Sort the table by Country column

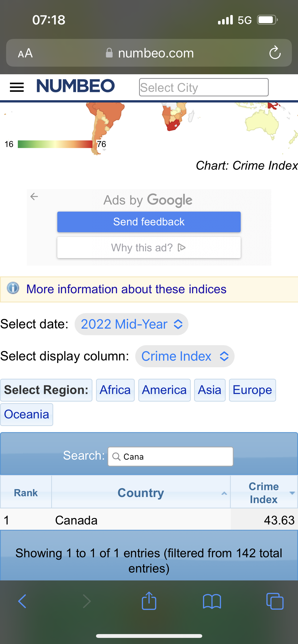click(x=141, y=493)
